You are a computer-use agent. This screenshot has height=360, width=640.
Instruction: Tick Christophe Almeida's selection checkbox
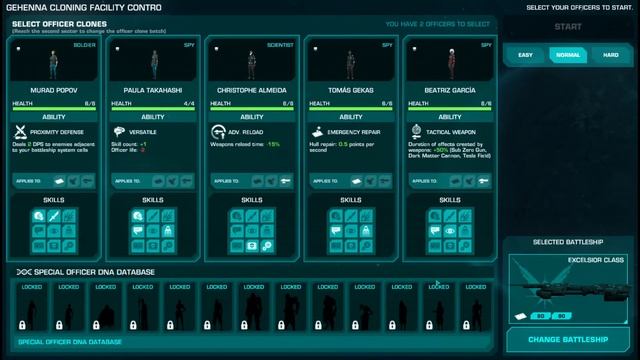tap(216, 49)
